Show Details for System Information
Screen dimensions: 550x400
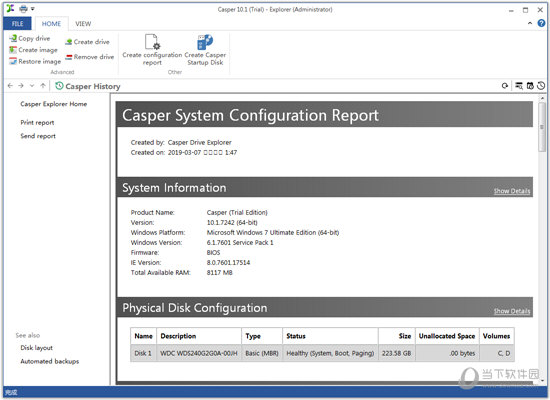tap(512, 191)
